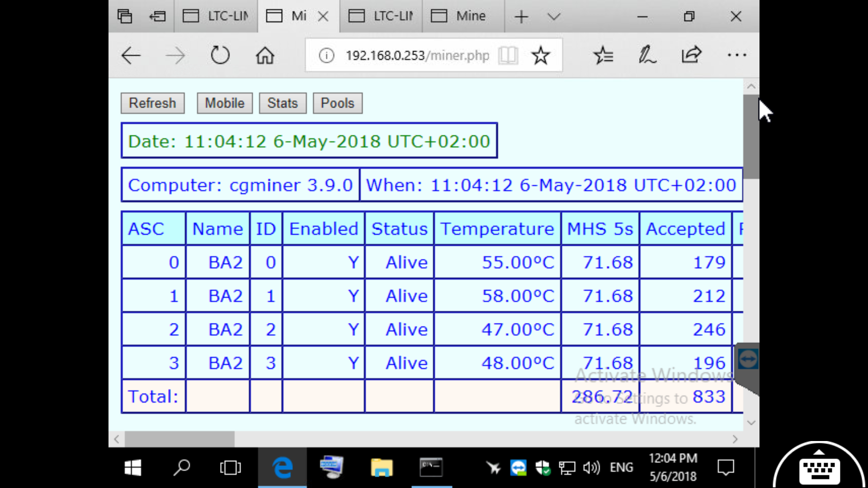Image resolution: width=868 pixels, height=488 pixels.
Task: Go to the browser home page
Action: 265,56
